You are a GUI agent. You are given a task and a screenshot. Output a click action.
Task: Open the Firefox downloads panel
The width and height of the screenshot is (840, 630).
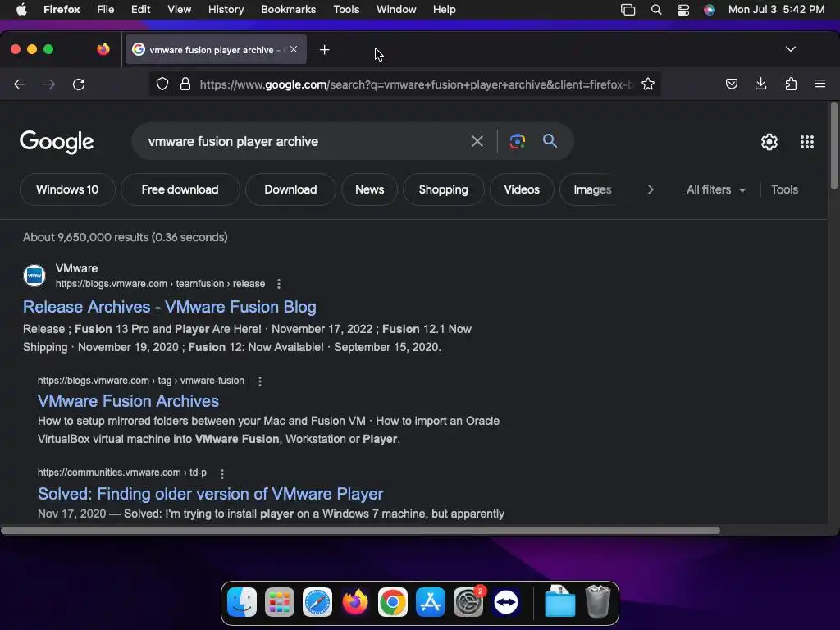(x=760, y=84)
